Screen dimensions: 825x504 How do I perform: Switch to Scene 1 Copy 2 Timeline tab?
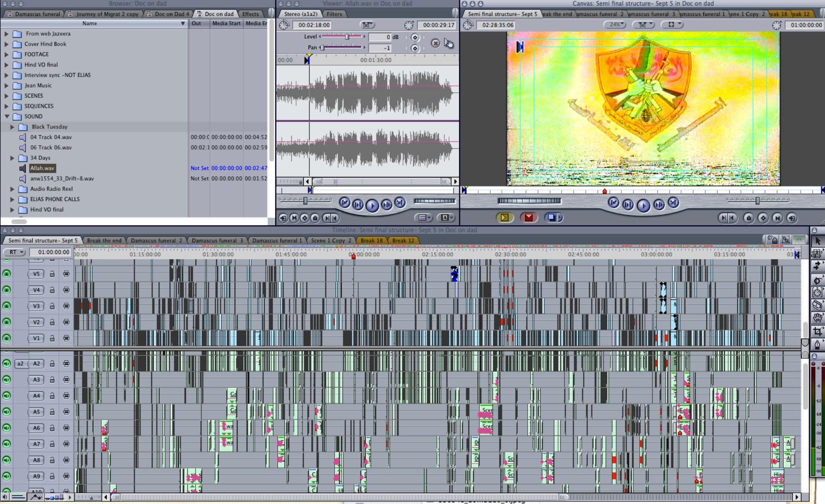click(331, 241)
